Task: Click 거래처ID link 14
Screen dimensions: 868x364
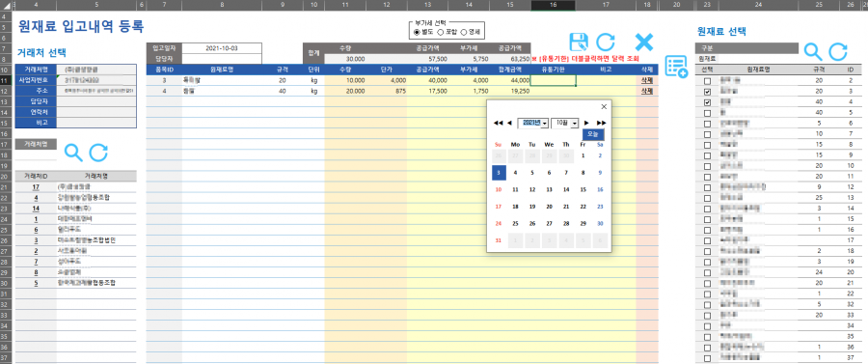Action: coord(36,209)
